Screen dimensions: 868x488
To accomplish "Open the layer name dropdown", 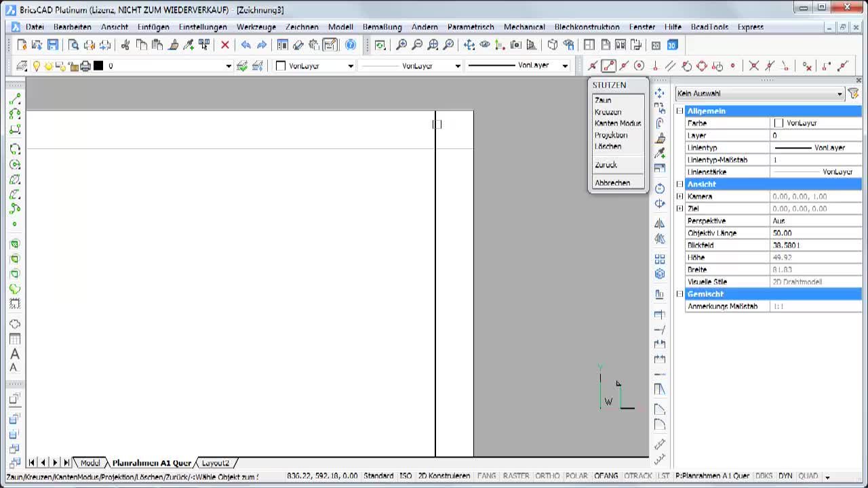I will [229, 66].
